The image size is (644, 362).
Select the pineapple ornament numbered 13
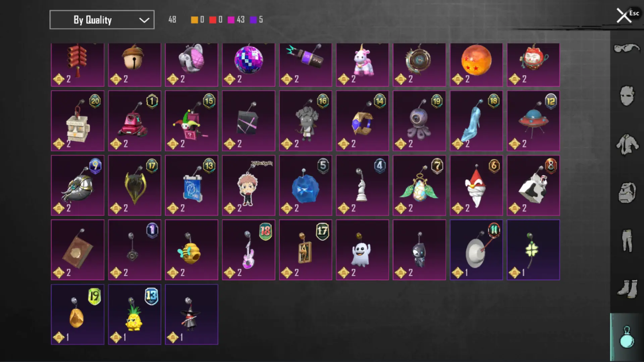(x=135, y=314)
